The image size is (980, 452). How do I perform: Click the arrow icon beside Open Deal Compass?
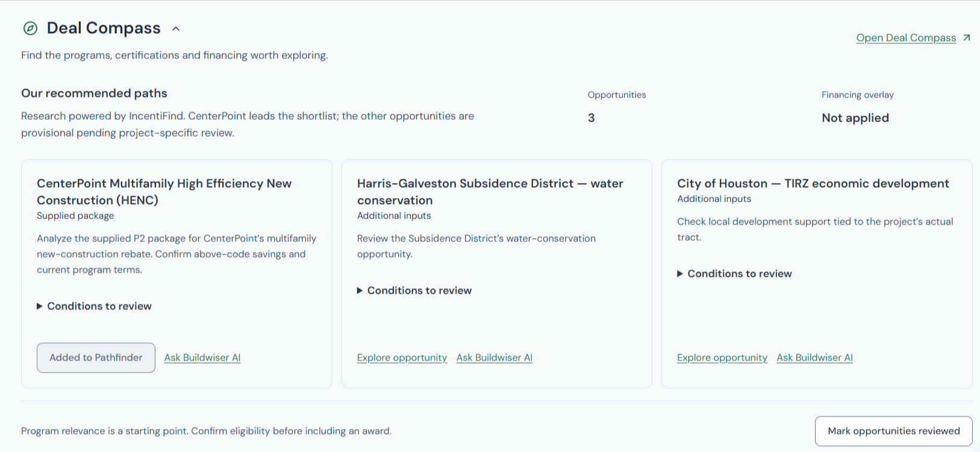point(967,38)
